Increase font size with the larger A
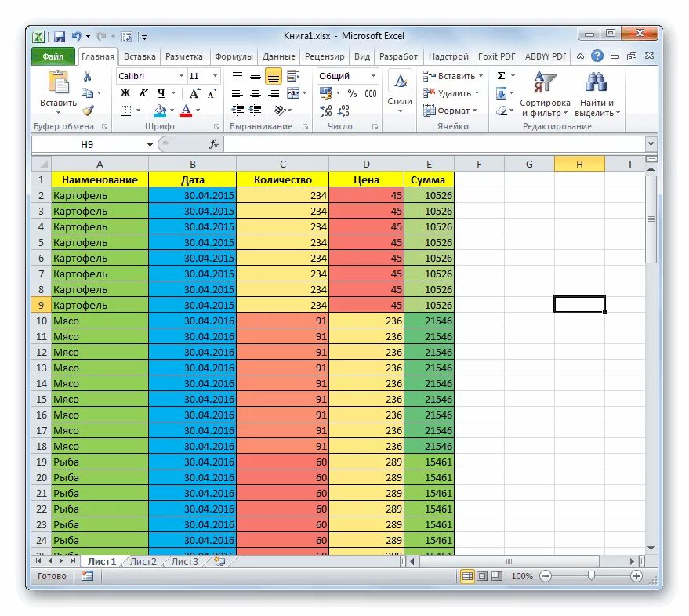This screenshot has width=689, height=616. pyautogui.click(x=194, y=93)
